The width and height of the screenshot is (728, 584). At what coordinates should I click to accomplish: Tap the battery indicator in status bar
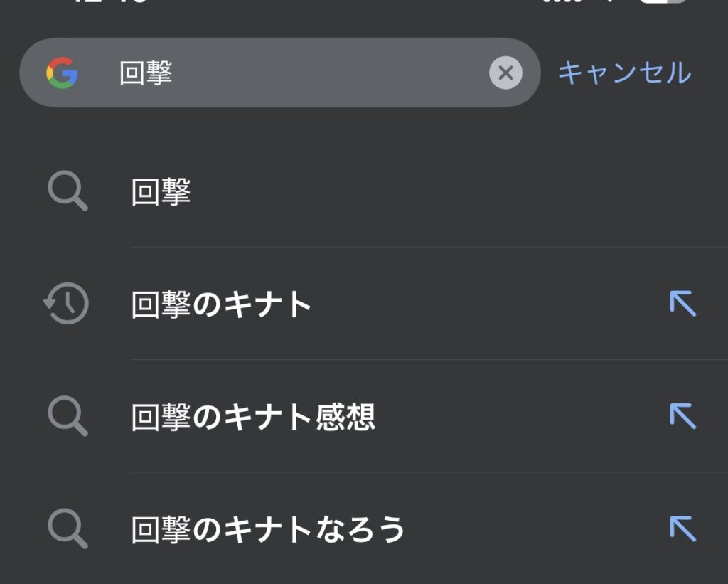pos(663,2)
